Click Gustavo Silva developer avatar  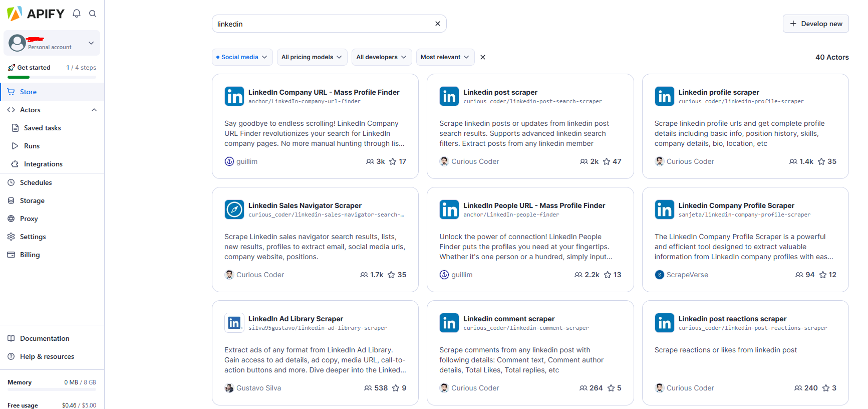pyautogui.click(x=229, y=388)
